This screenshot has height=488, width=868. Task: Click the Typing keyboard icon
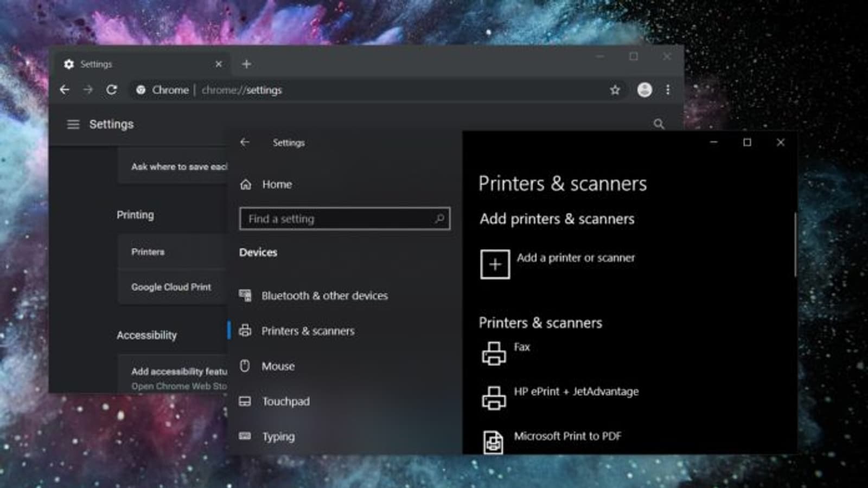click(x=245, y=436)
